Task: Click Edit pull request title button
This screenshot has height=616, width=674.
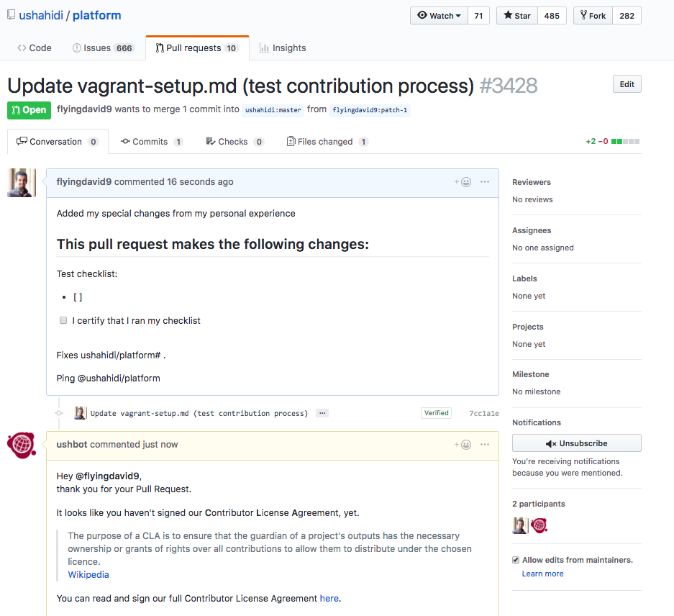Action: click(x=627, y=84)
